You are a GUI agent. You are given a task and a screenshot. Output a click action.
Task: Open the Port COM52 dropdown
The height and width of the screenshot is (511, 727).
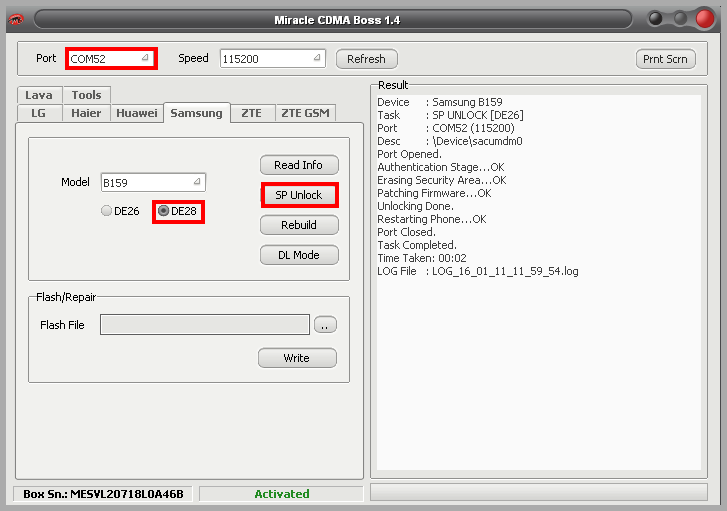tap(110, 58)
